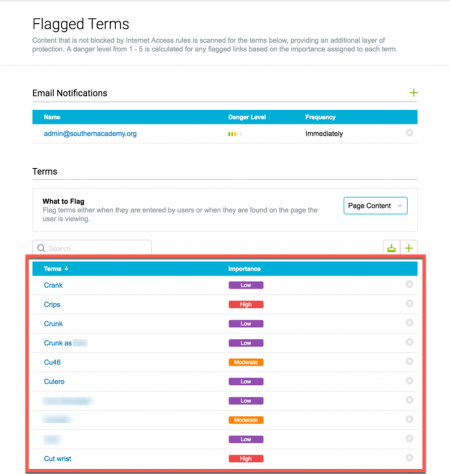Remove admin@southernacademy.org notification
450x474 pixels.
(x=409, y=133)
